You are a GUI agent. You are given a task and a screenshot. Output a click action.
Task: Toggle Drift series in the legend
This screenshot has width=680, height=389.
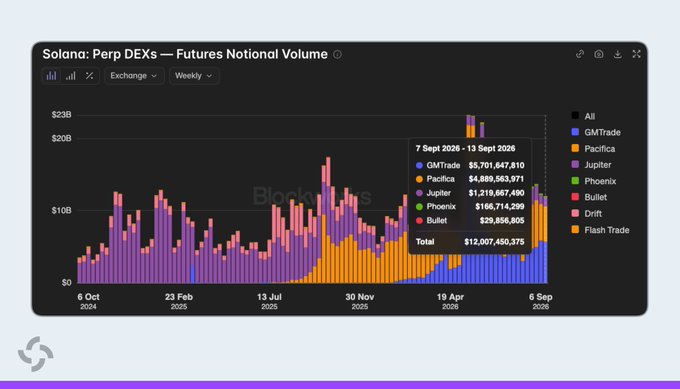[586, 213]
